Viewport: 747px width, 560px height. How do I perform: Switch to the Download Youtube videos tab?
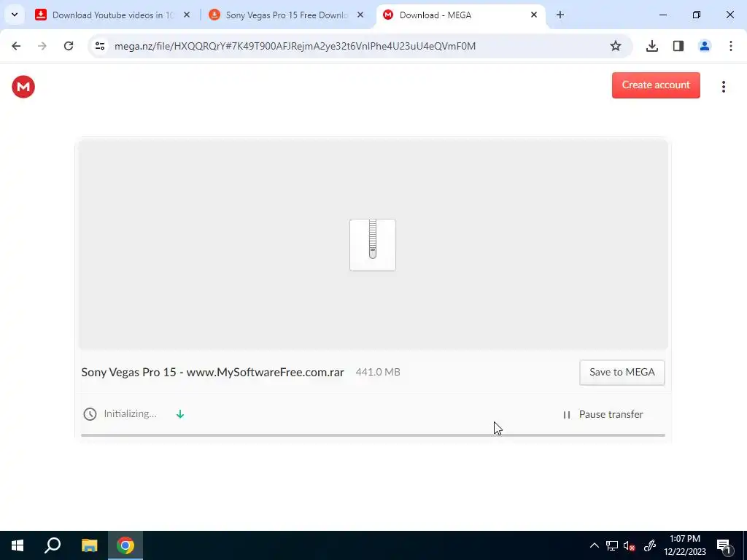pyautogui.click(x=112, y=15)
